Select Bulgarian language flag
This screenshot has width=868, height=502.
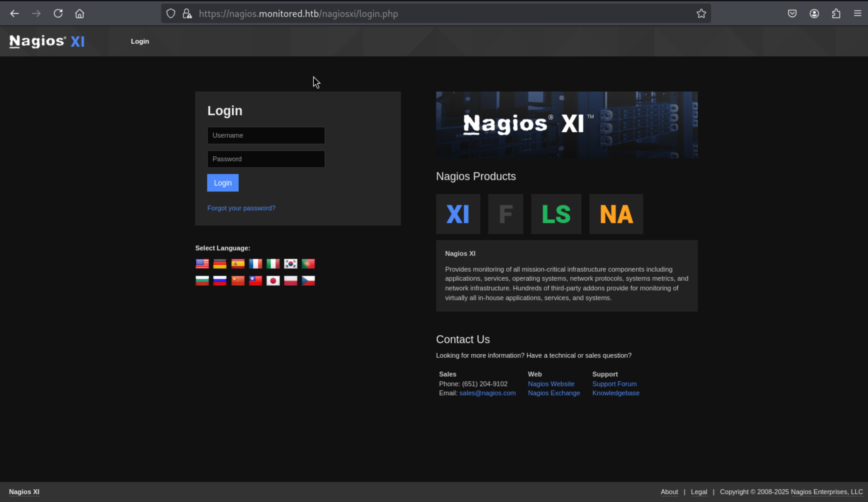pos(202,281)
